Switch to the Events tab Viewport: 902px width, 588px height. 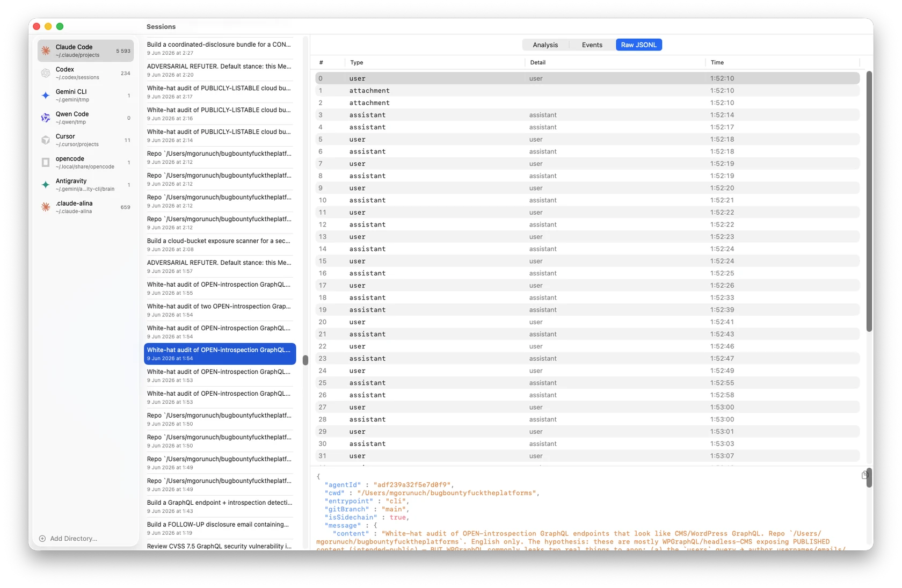pos(592,45)
